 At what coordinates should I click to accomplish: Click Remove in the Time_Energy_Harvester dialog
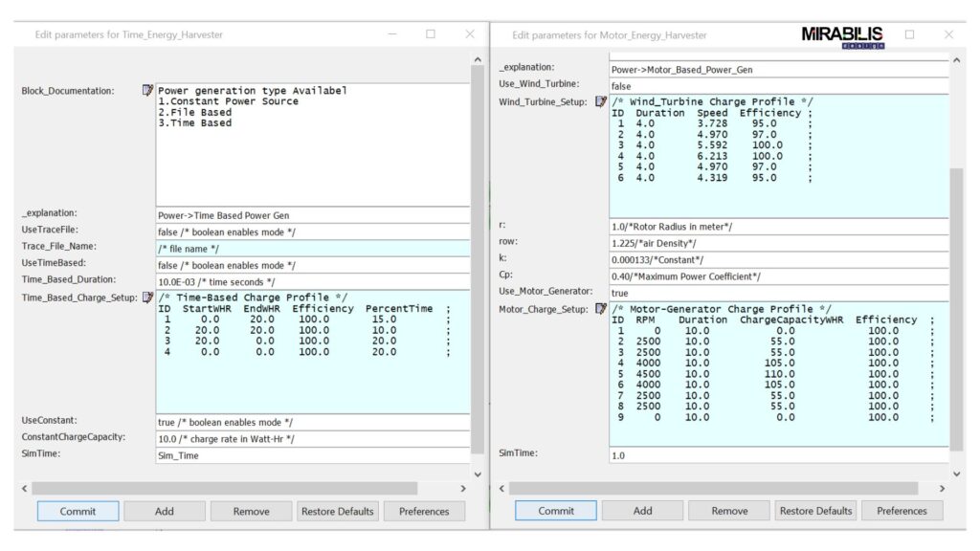point(252,511)
